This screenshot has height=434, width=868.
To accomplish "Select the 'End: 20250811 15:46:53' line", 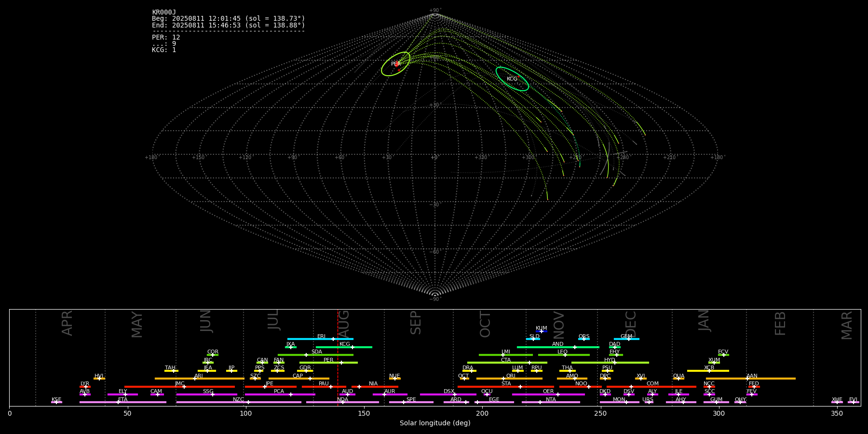I will [x=229, y=25].
